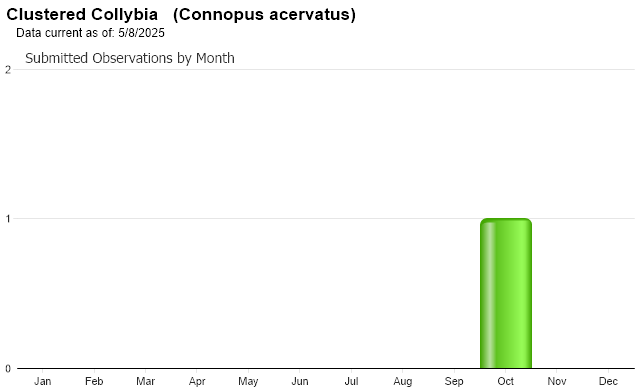This screenshot has width=640, height=390.
Task: Click the Submitted Observations by Month heading
Action: point(130,58)
